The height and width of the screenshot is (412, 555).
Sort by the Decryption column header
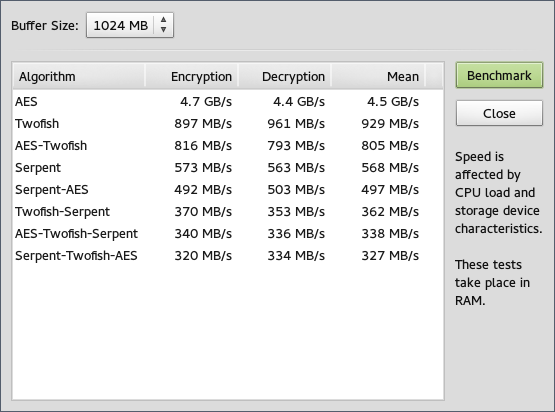(285, 76)
